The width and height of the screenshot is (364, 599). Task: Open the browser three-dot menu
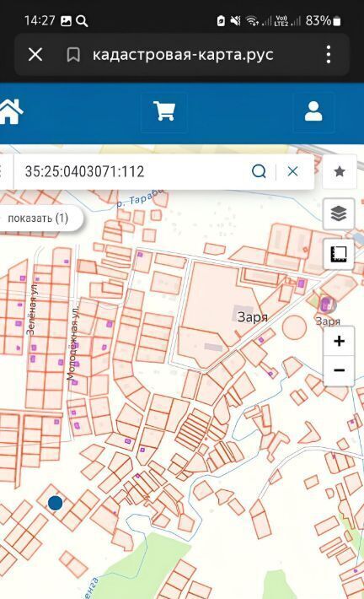click(x=329, y=54)
